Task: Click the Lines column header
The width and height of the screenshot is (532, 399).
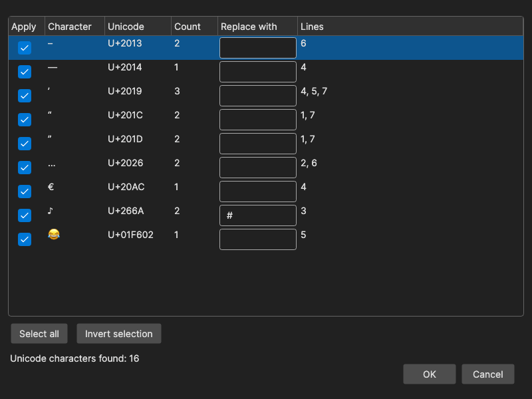Action: [410, 27]
